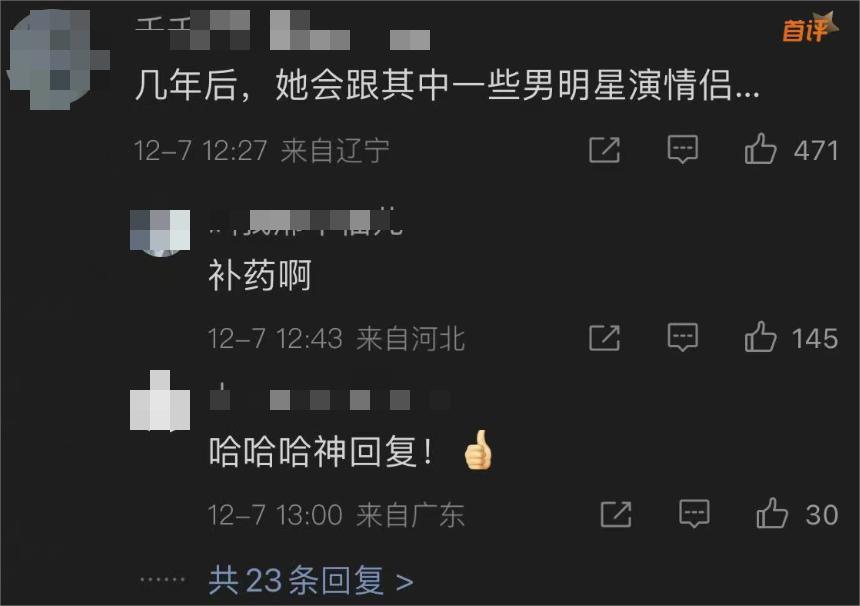Open reply box for 补药啊 comment
860x606 pixels.
pyautogui.click(x=683, y=337)
